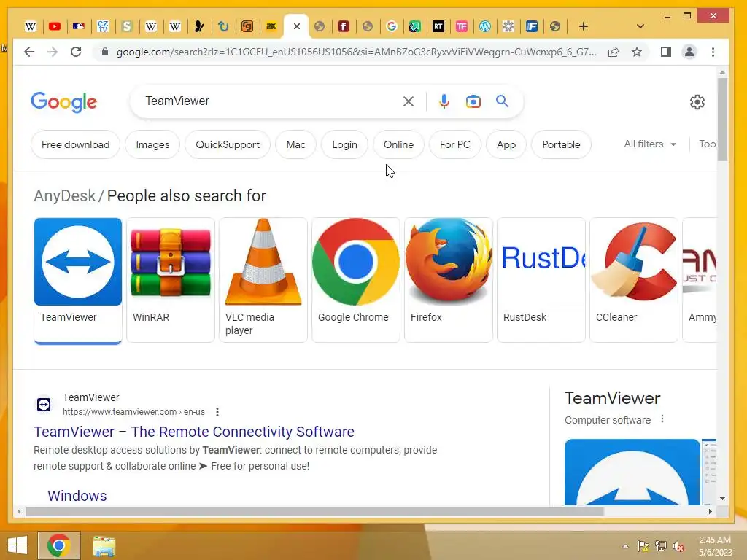The width and height of the screenshot is (747, 560).
Task: Open the Chrome profile menu
Action: click(689, 52)
